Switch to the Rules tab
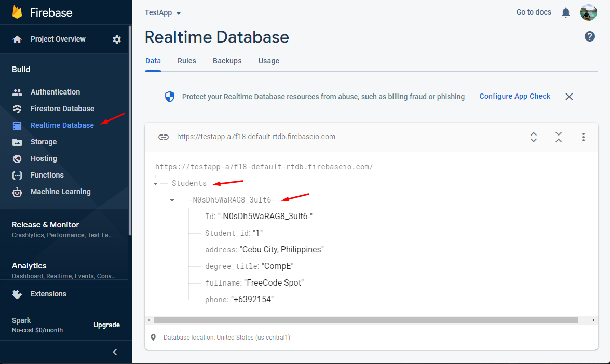 (187, 61)
